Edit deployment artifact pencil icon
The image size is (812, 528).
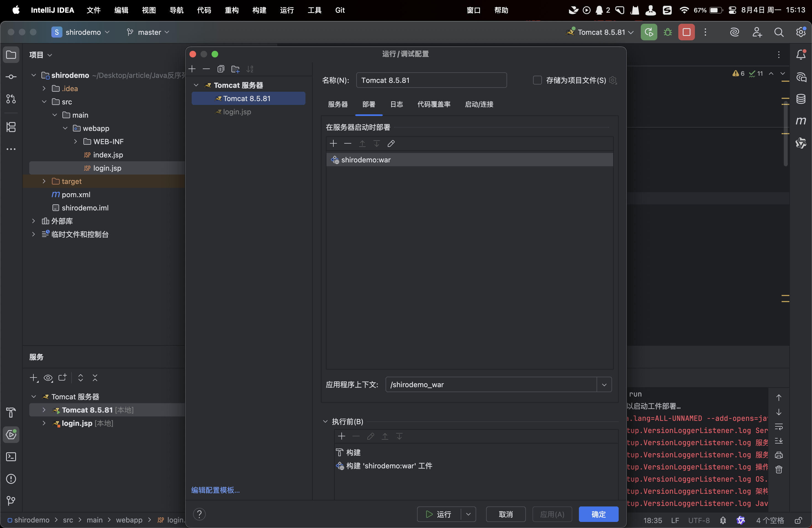[391, 144]
